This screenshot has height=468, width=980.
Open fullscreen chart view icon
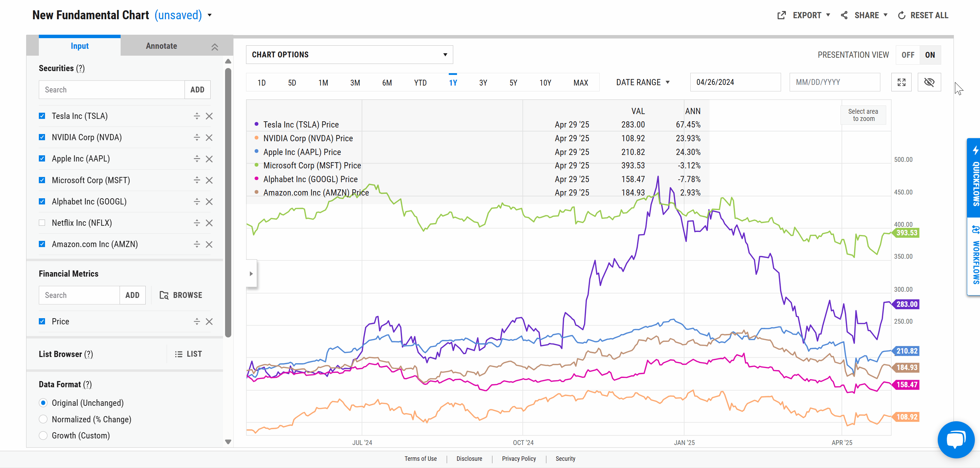901,82
